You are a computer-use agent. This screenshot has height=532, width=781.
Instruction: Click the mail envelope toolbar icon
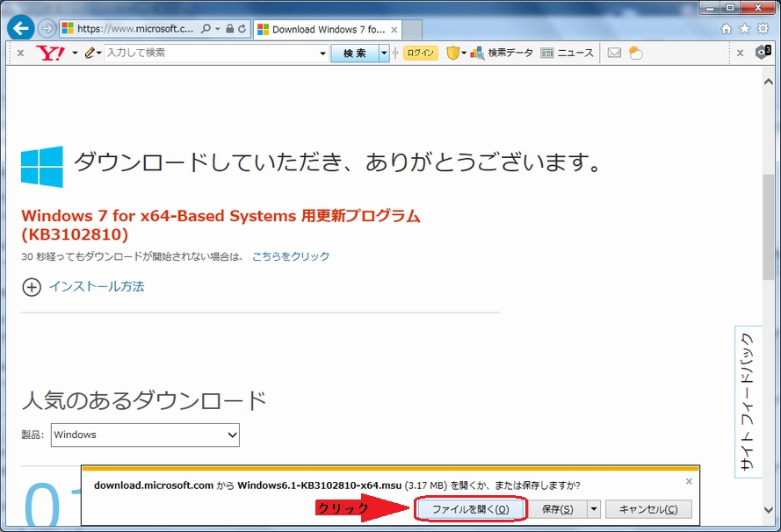[614, 53]
